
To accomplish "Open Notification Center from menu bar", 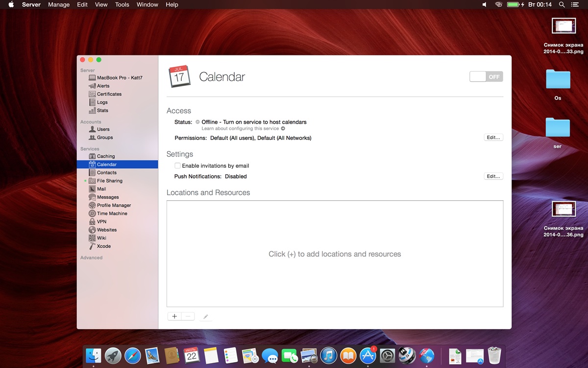I will click(575, 4).
